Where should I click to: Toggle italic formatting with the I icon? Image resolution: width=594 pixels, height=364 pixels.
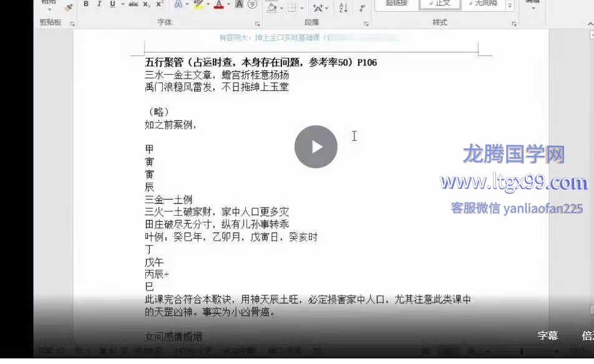[x=99, y=4]
